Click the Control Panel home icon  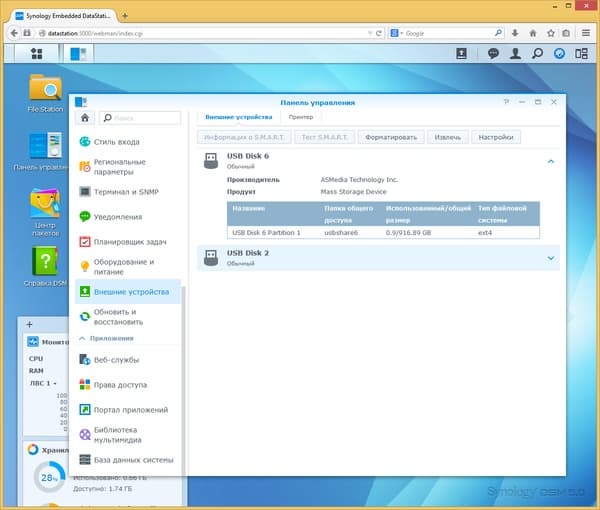tap(85, 117)
